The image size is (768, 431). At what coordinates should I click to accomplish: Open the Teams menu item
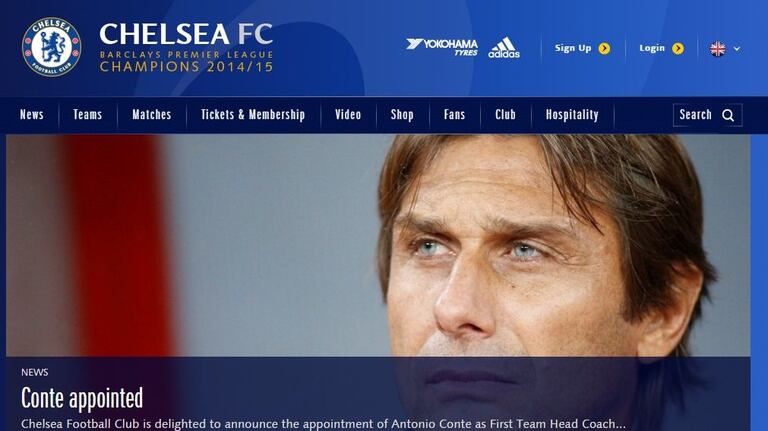click(88, 115)
